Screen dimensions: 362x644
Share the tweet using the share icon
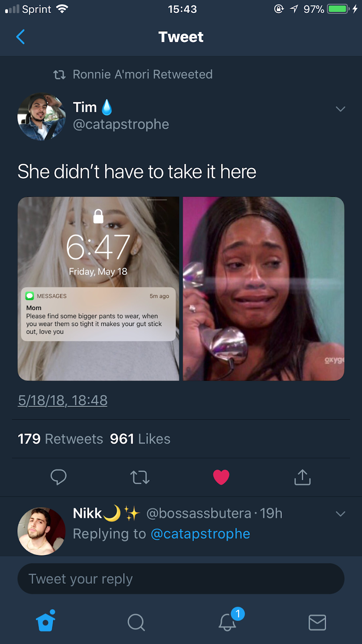pos(302,477)
